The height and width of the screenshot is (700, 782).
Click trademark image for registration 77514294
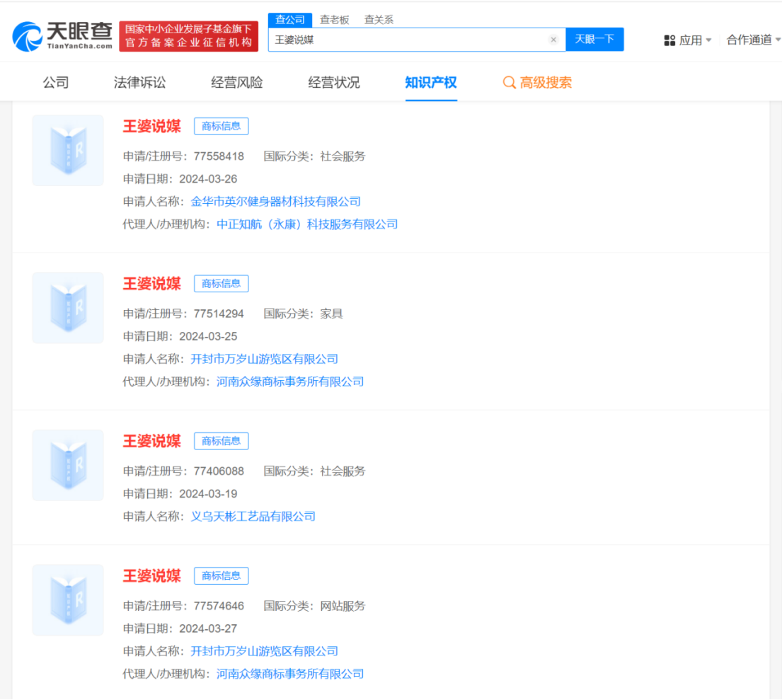pyautogui.click(x=67, y=307)
